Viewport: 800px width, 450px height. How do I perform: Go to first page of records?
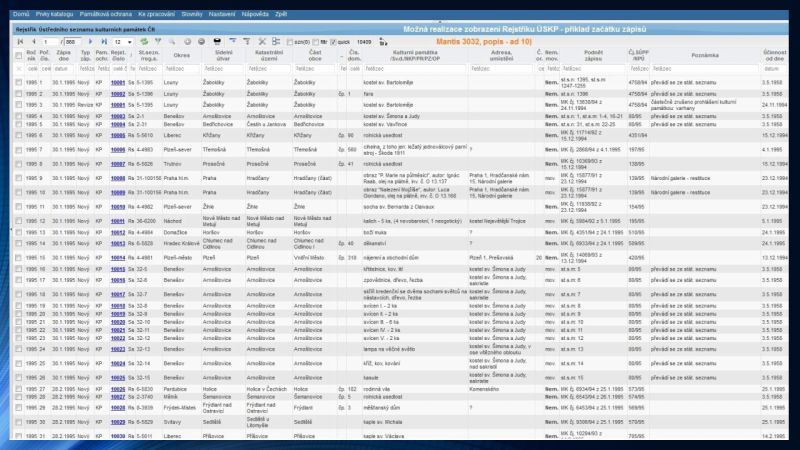pos(20,42)
